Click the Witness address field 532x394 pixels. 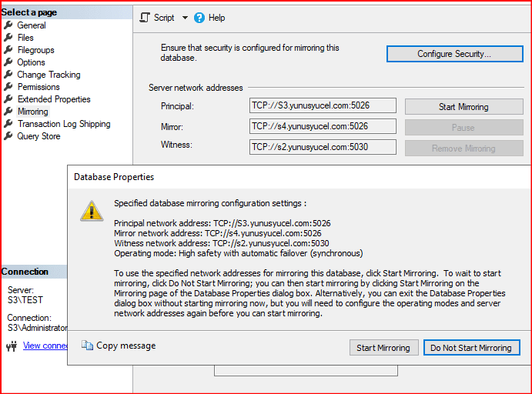click(x=323, y=145)
